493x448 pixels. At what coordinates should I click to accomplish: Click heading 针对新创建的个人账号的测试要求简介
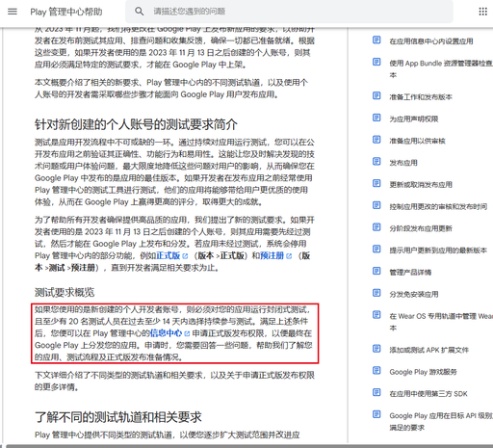(x=136, y=124)
